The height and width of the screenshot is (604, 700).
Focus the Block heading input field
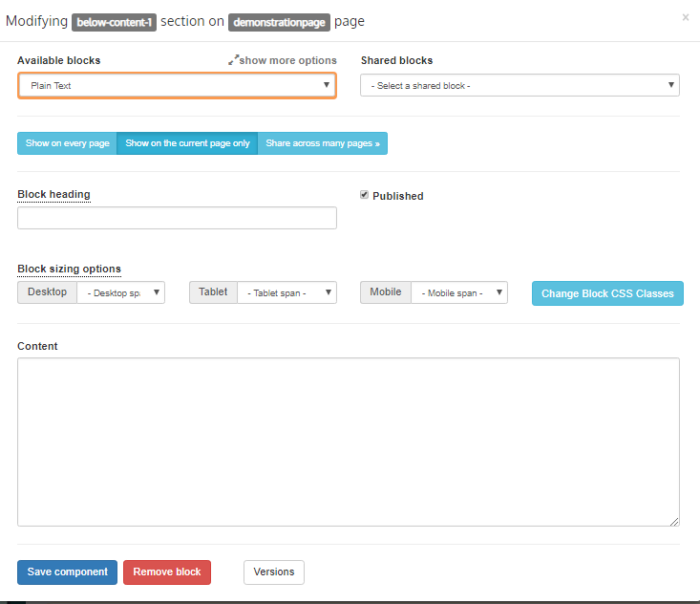(177, 218)
